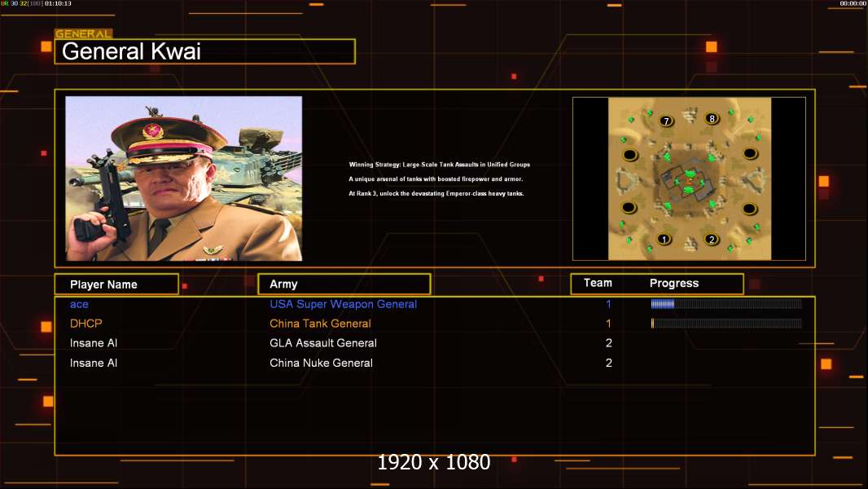Click the General Kwai title box

(205, 51)
